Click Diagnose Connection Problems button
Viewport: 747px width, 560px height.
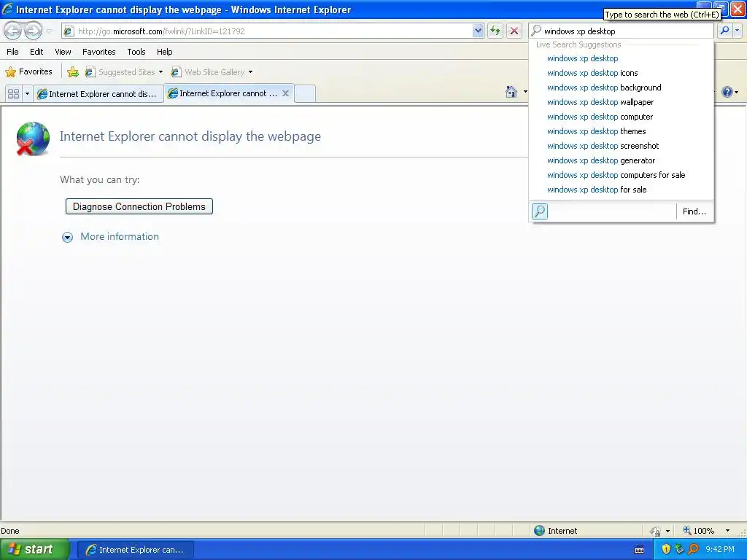139,206
